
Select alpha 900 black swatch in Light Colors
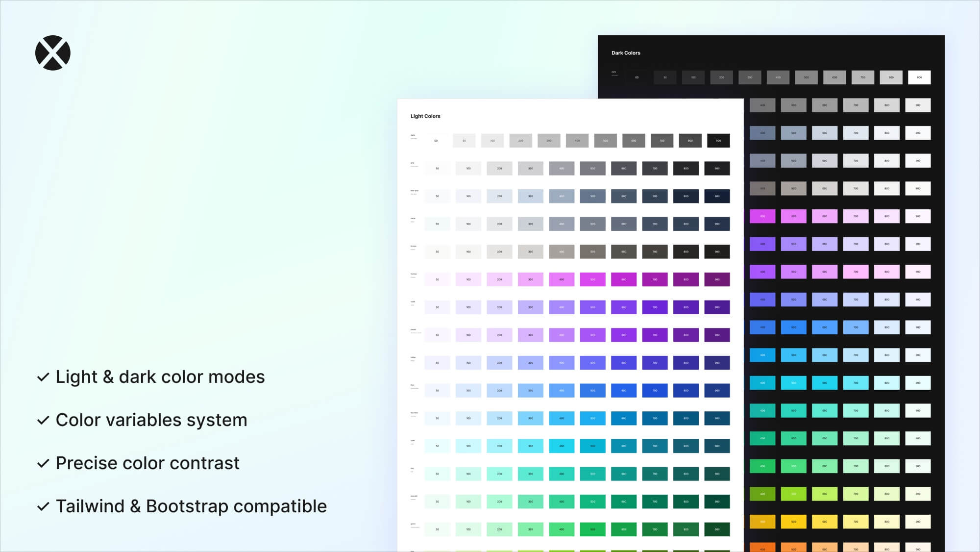(x=718, y=141)
